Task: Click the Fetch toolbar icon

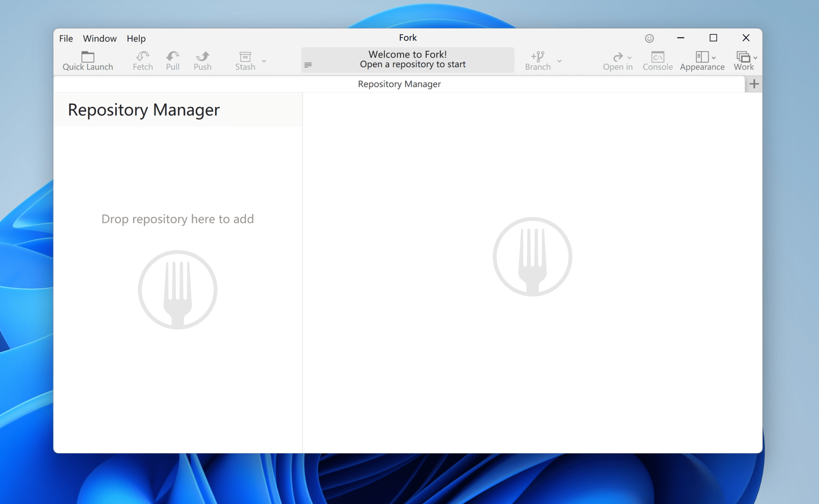Action: pos(143,56)
